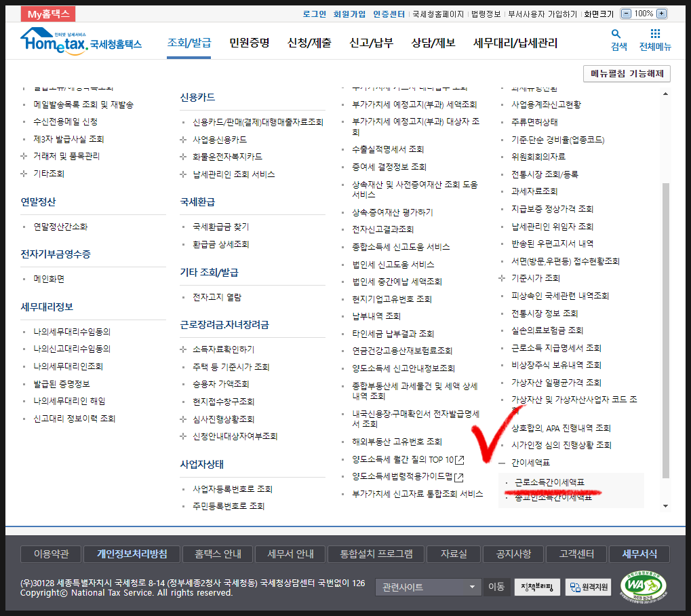Open the 근로소득간이세액표 link

549,482
